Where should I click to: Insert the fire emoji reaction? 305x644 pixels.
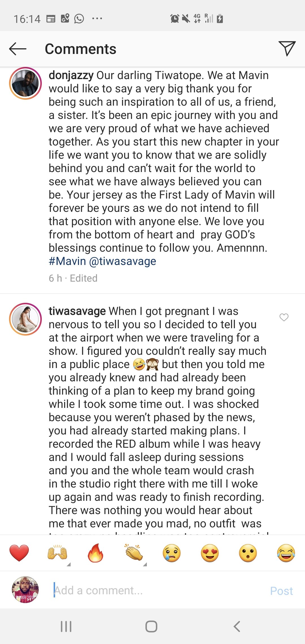click(95, 553)
